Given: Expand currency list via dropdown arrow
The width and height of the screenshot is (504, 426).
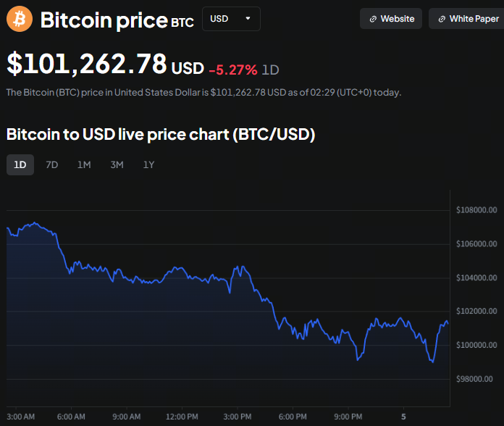Looking at the screenshot, I should 248,19.
